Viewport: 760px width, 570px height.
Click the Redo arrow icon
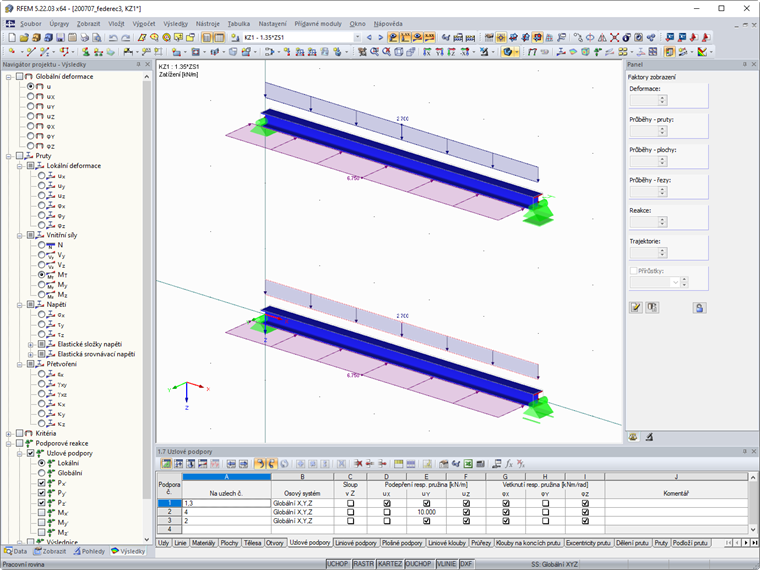126,37
